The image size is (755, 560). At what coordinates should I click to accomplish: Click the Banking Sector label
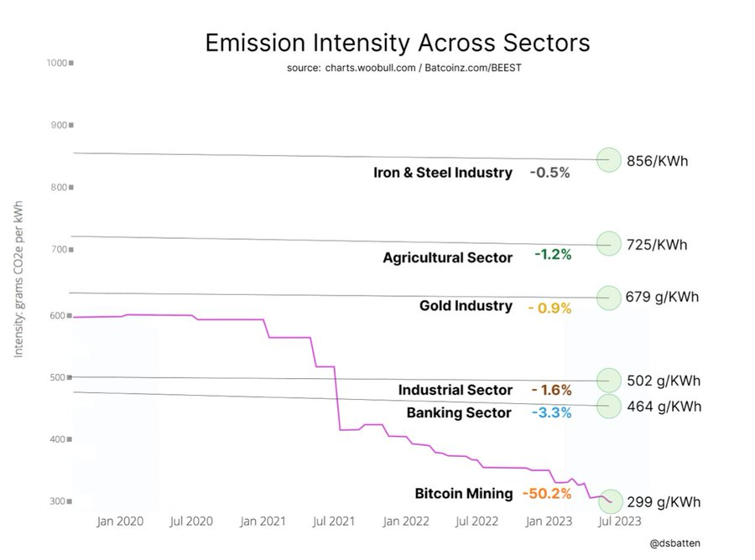click(x=459, y=412)
